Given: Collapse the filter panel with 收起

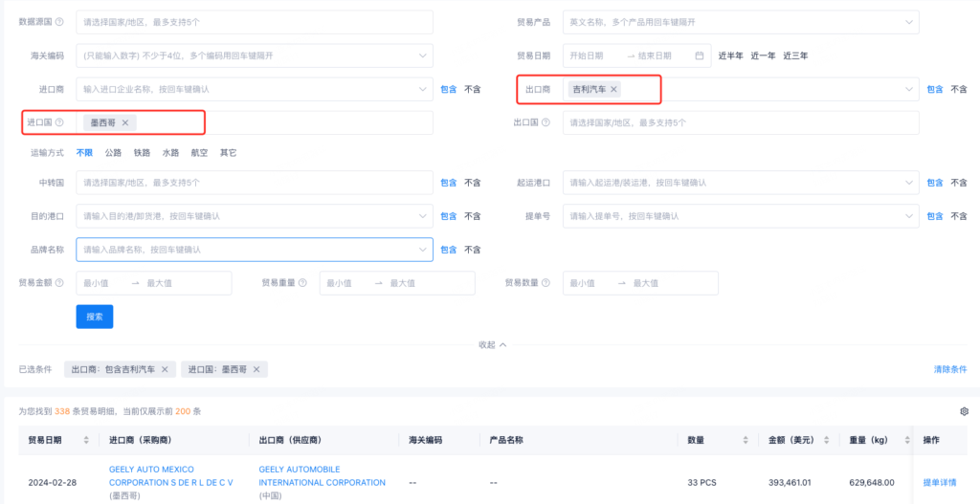Looking at the screenshot, I should (493, 344).
